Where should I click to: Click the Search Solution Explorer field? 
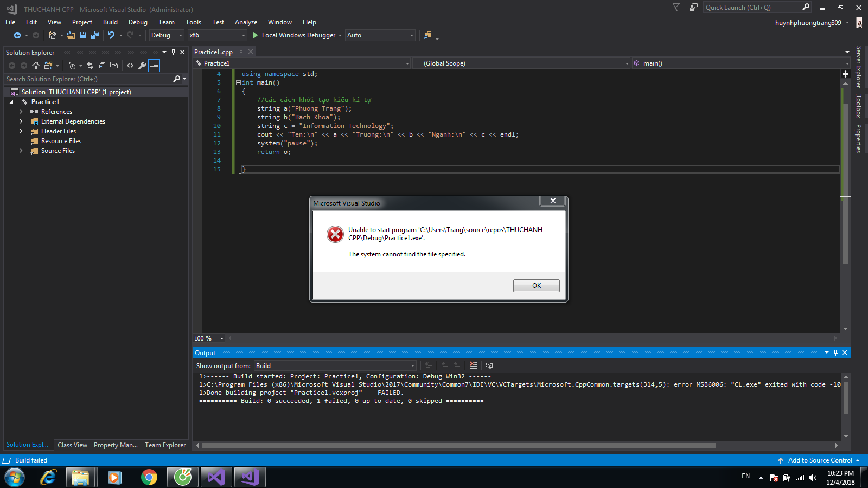click(x=87, y=79)
